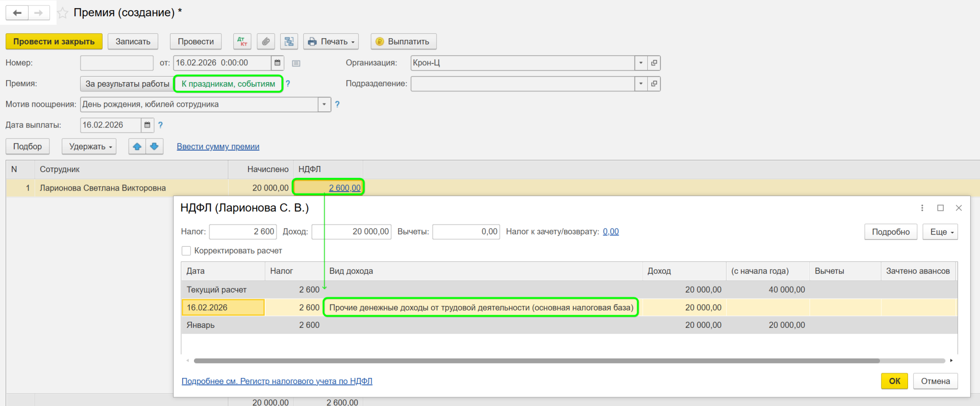The image size is (980, 406).
Task: Move row up with blue arrow
Action: [137, 147]
